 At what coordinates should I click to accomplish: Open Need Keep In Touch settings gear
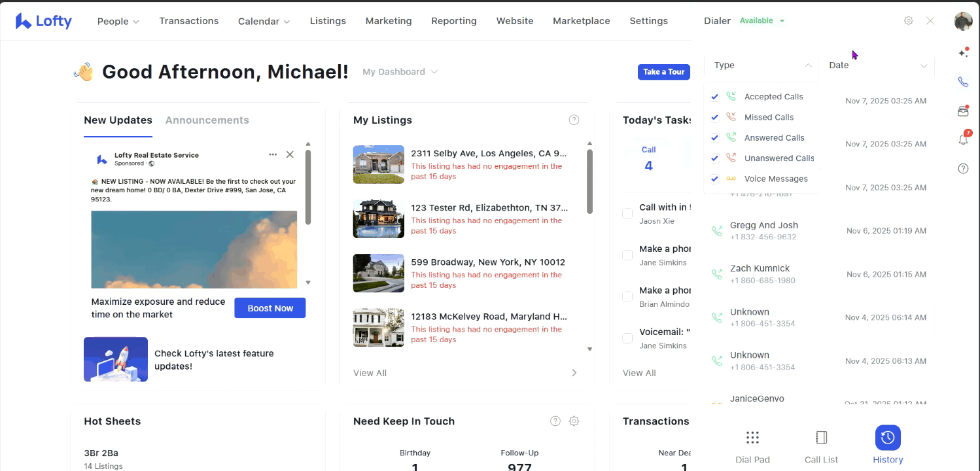(574, 421)
